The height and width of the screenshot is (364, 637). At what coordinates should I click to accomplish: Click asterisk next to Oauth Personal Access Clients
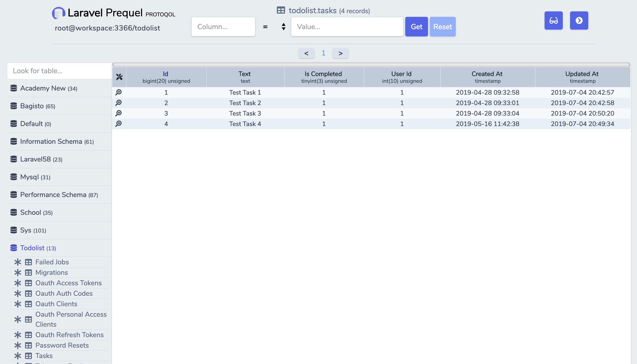point(18,319)
